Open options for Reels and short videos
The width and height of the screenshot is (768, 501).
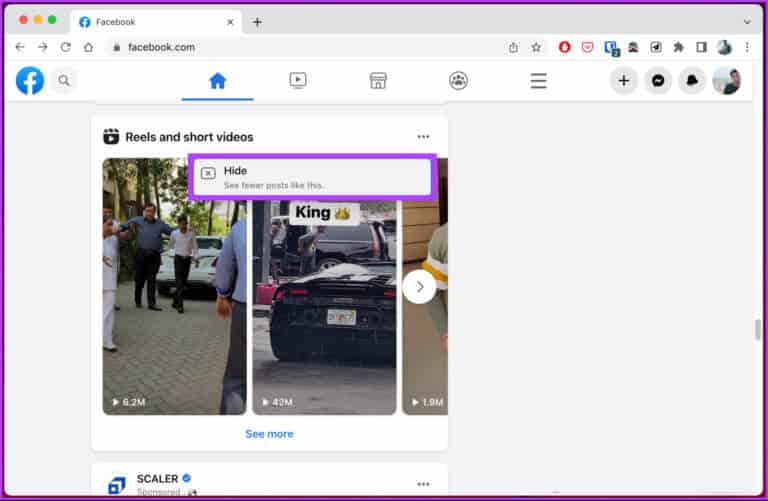(423, 137)
